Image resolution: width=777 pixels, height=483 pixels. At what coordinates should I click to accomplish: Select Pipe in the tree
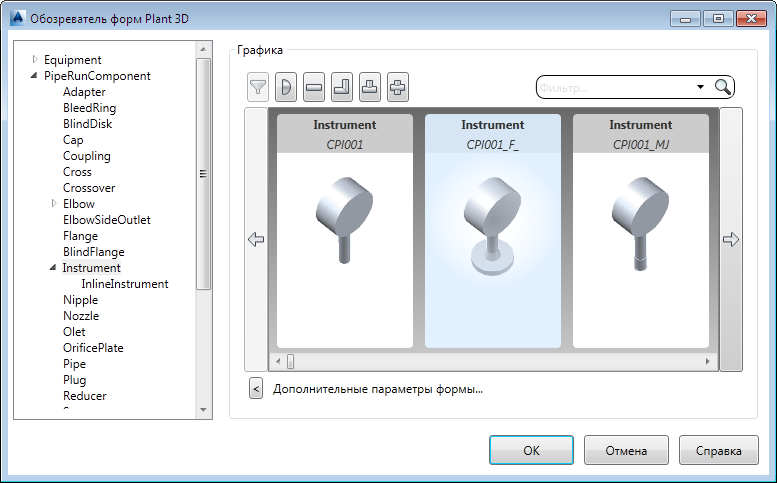(x=74, y=364)
